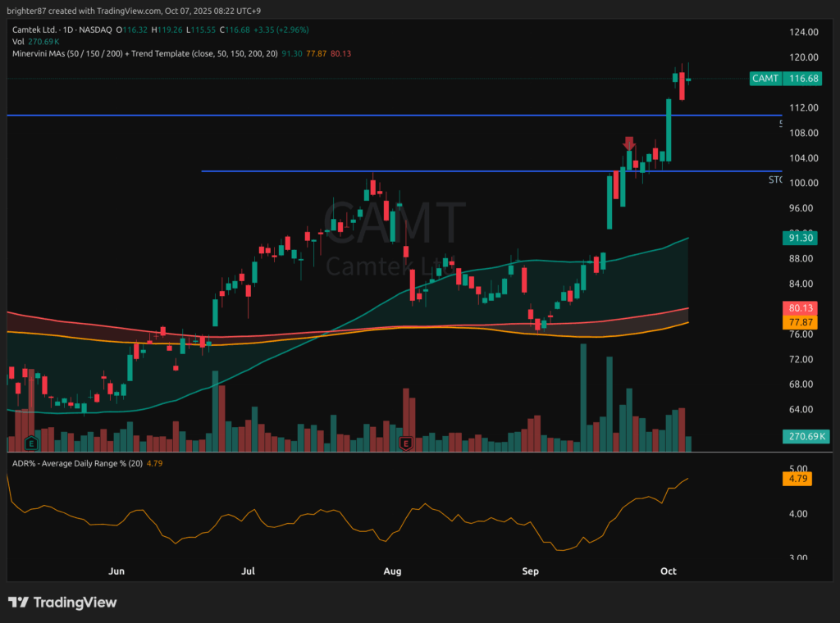Click the orange 4.79 ADR value label

796,479
